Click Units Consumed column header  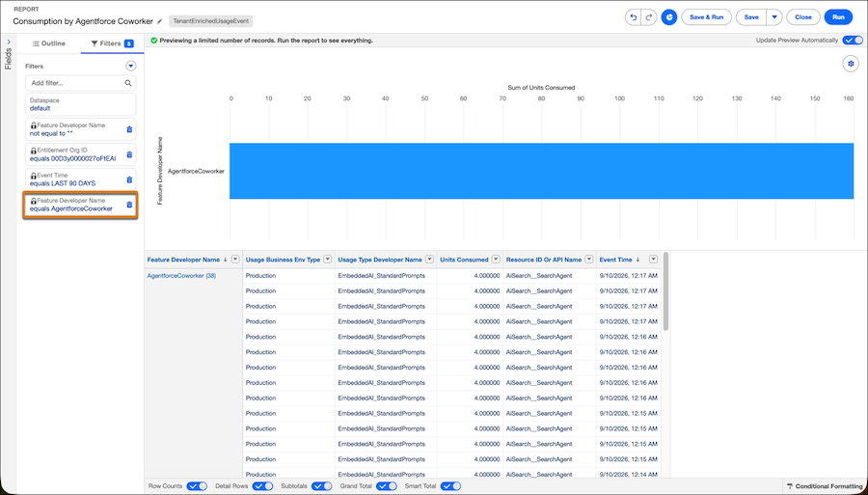pyautogui.click(x=464, y=260)
